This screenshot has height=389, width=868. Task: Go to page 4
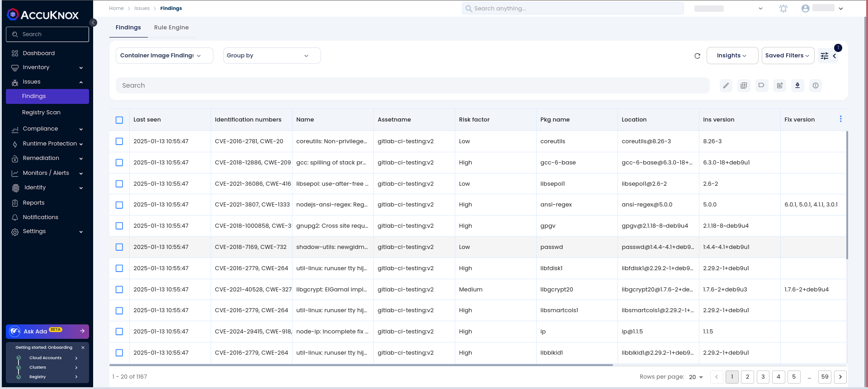pos(778,377)
